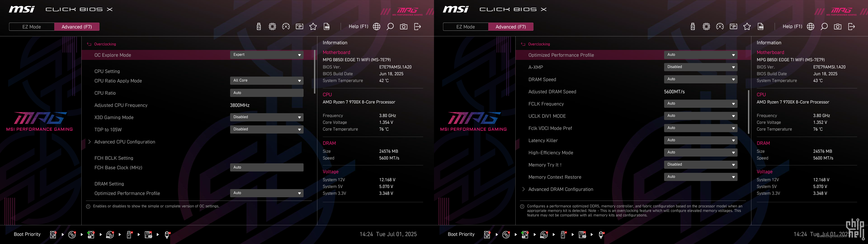
Task: Switch to EZ Mode in right window
Action: pos(466,27)
